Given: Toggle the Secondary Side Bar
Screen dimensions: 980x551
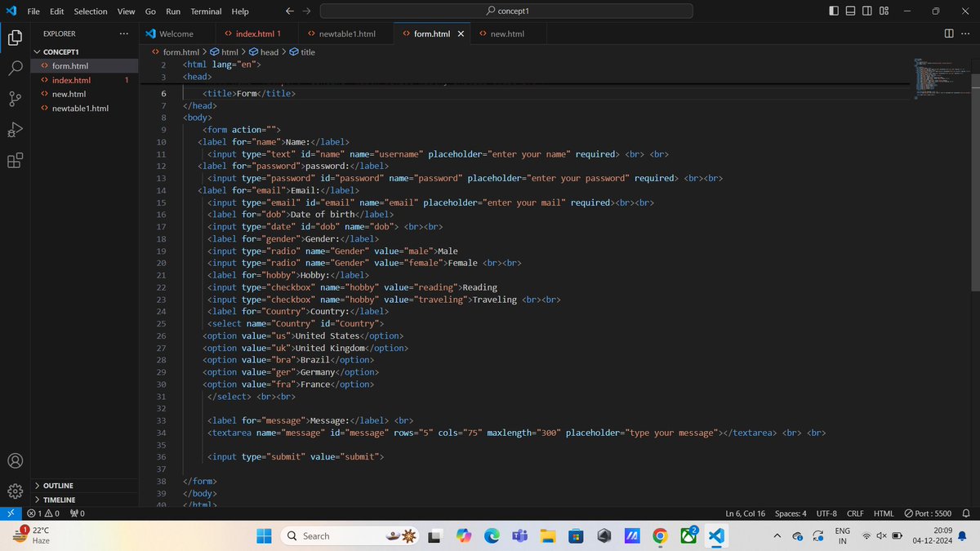Looking at the screenshot, I should pos(867,11).
